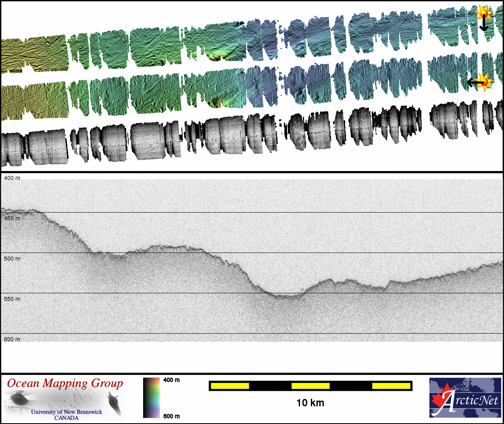
Task: Click the 500 m depth axis label
Action: (x=12, y=259)
